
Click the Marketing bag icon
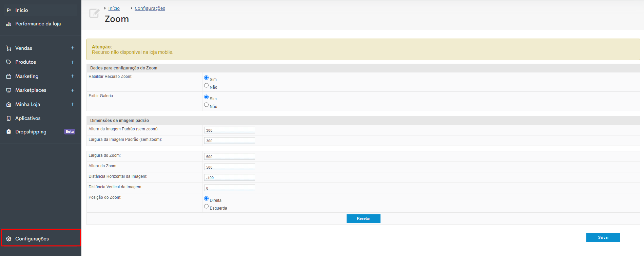point(9,77)
